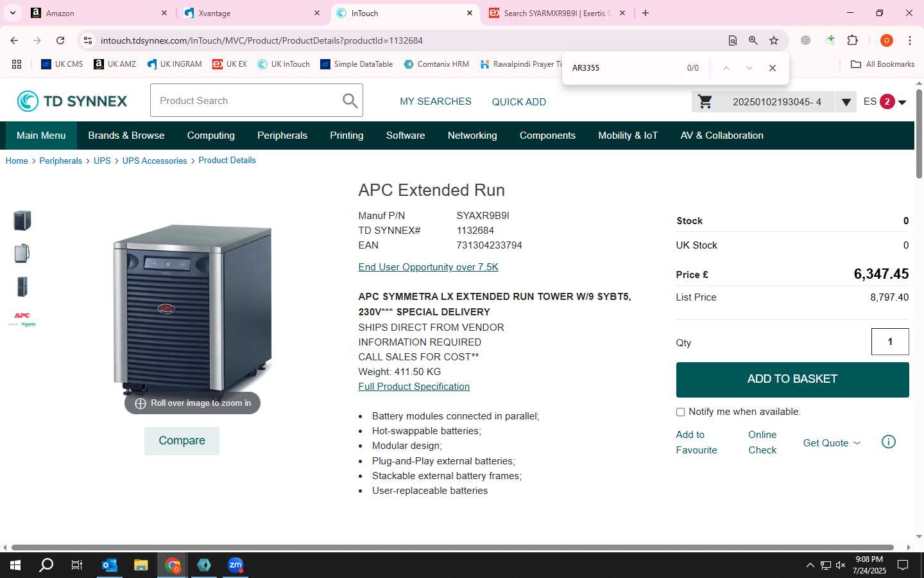
Task: Close the Xvantage tab
Action: (316, 13)
